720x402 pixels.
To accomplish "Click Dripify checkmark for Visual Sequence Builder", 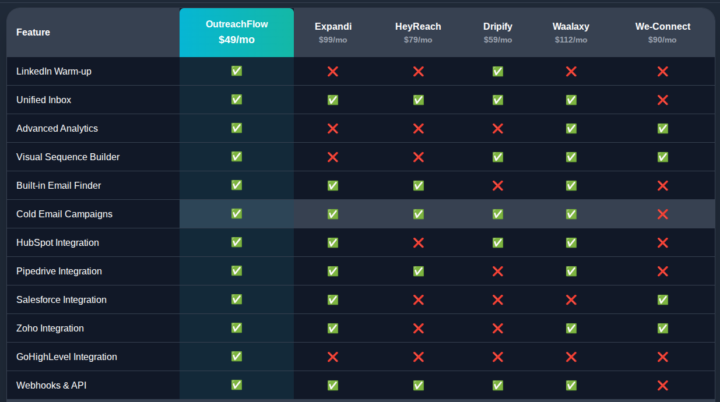I will 498,157.
